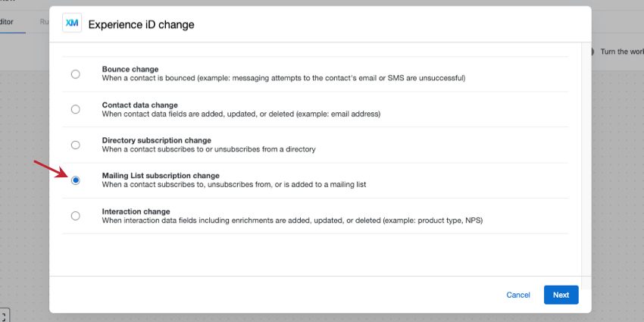Click the canvas control icon at bottom-left

tap(3, 315)
